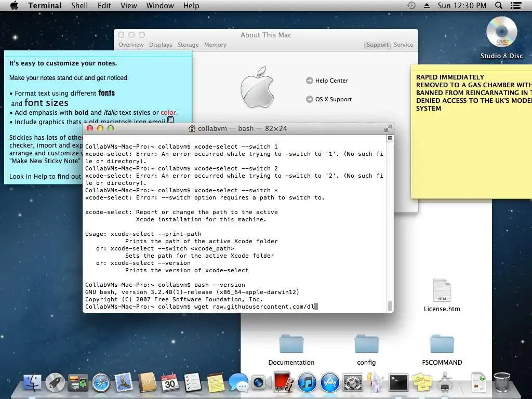Image resolution: width=532 pixels, height=399 pixels.
Task: Open the wizard icon in Dock
Action: pos(376,383)
